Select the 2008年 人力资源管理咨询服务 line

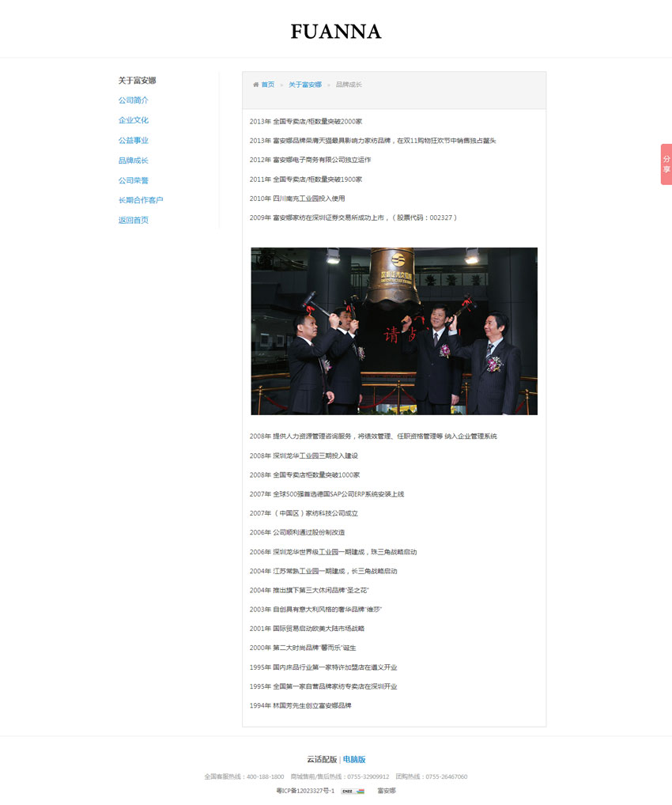[x=373, y=437]
